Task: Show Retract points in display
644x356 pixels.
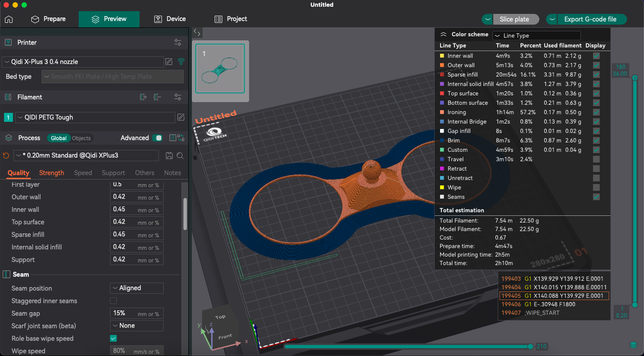Action: (x=596, y=169)
